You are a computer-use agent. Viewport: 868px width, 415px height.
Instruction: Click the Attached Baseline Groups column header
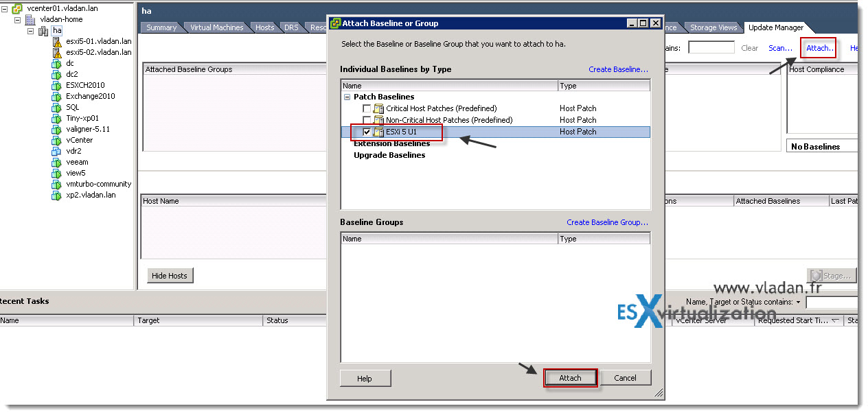point(235,69)
